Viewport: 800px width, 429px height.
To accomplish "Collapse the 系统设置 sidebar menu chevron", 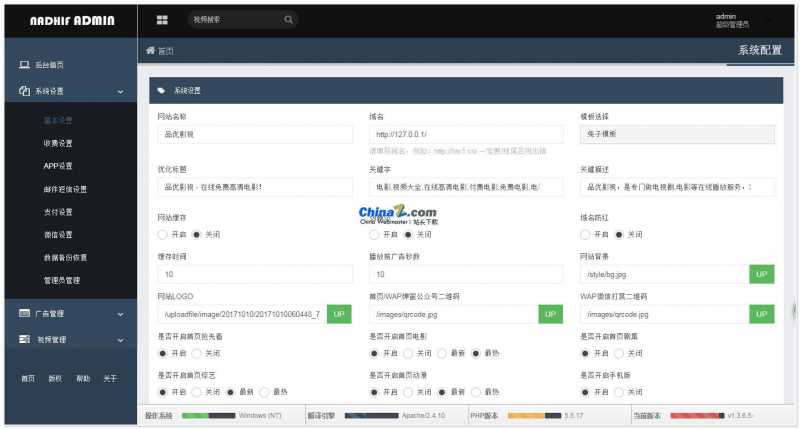I will (120, 92).
